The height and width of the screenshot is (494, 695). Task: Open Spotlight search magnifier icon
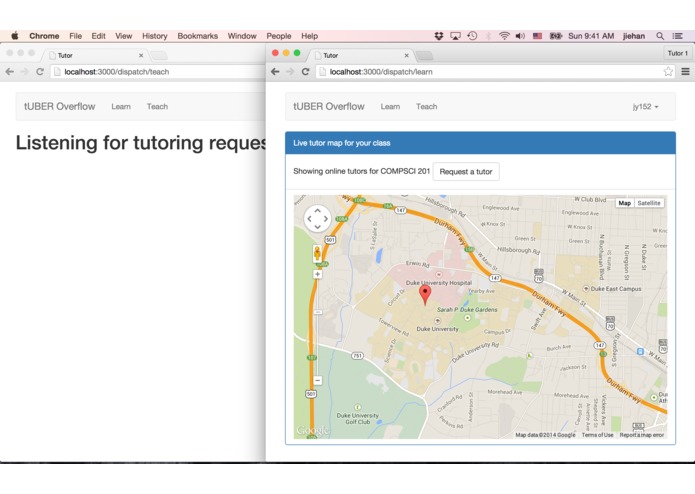(x=660, y=36)
